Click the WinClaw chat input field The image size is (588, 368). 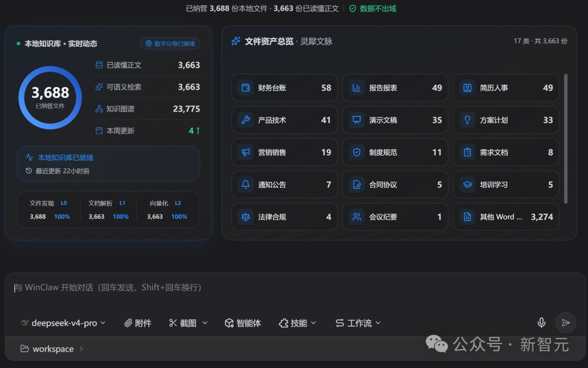click(x=295, y=288)
